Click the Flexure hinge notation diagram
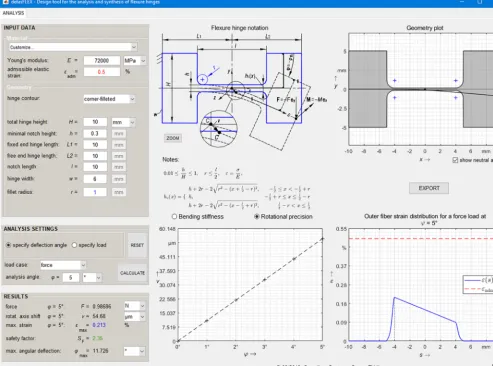Viewport: 493px width, 366px height. (240, 92)
